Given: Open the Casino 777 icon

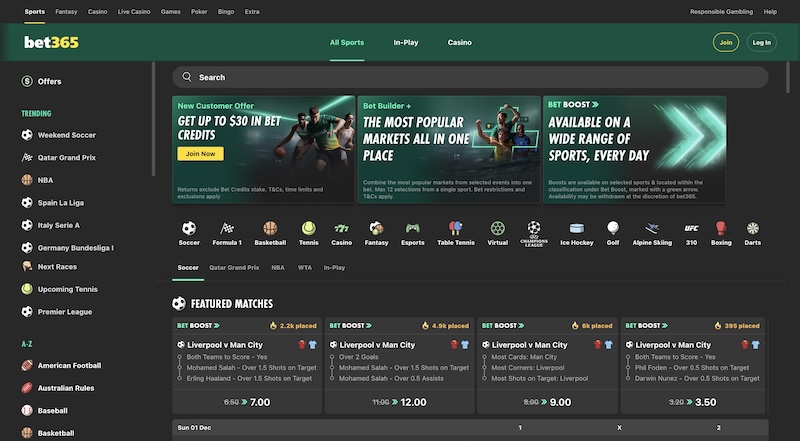Looking at the screenshot, I should tap(341, 228).
